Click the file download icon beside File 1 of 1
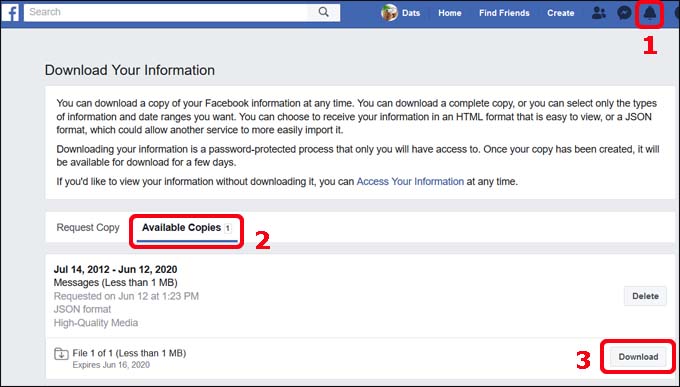This screenshot has width=680, height=387. pos(61,354)
